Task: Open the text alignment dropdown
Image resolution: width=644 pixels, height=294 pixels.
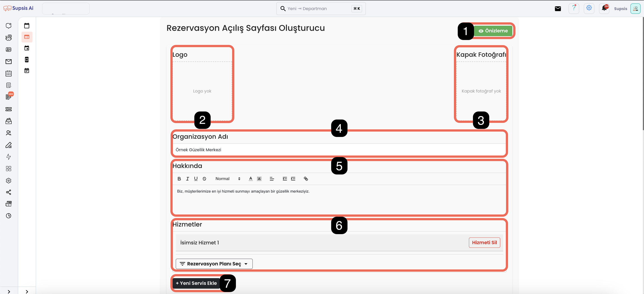Action: [x=272, y=179]
